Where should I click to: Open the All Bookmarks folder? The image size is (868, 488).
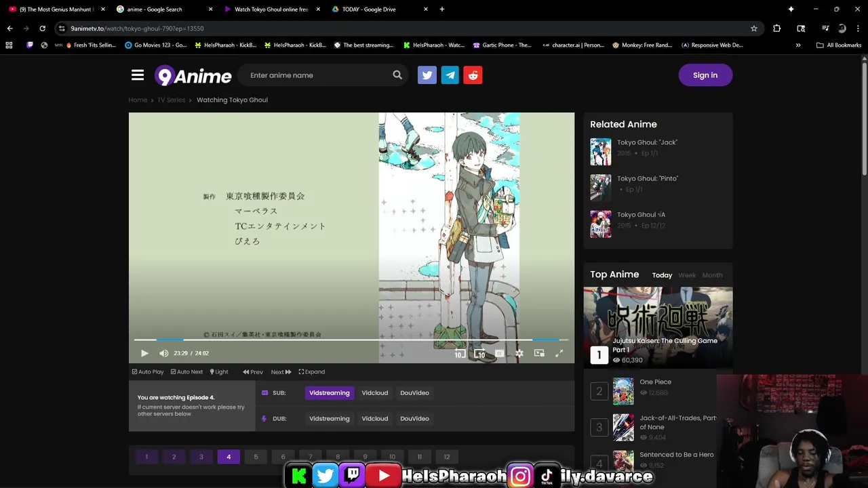[839, 45]
